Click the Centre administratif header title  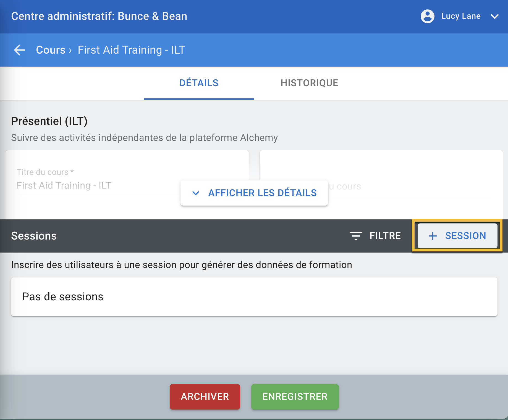[99, 16]
